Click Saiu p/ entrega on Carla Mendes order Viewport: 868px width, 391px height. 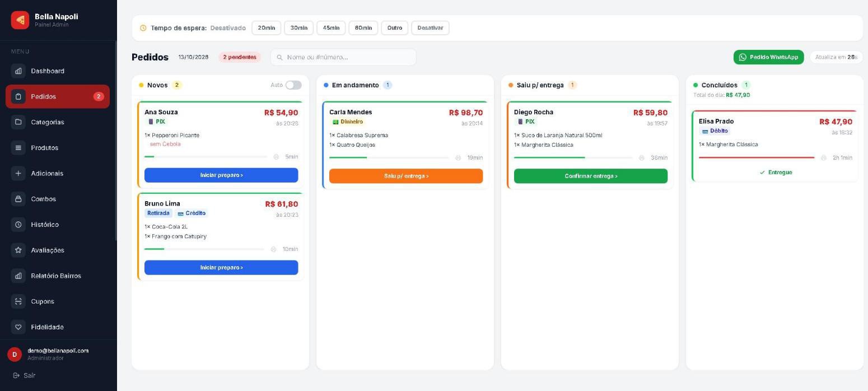pyautogui.click(x=406, y=176)
